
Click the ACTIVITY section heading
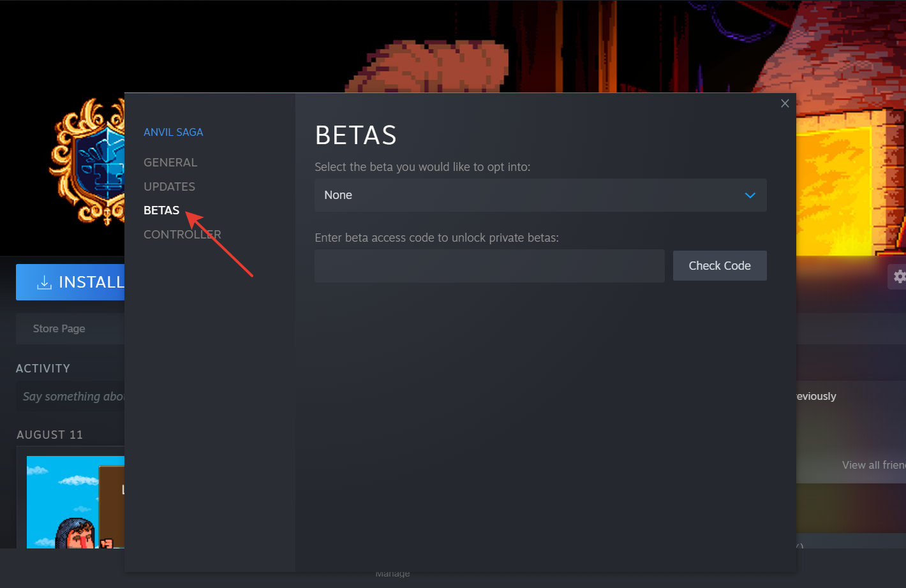(43, 369)
